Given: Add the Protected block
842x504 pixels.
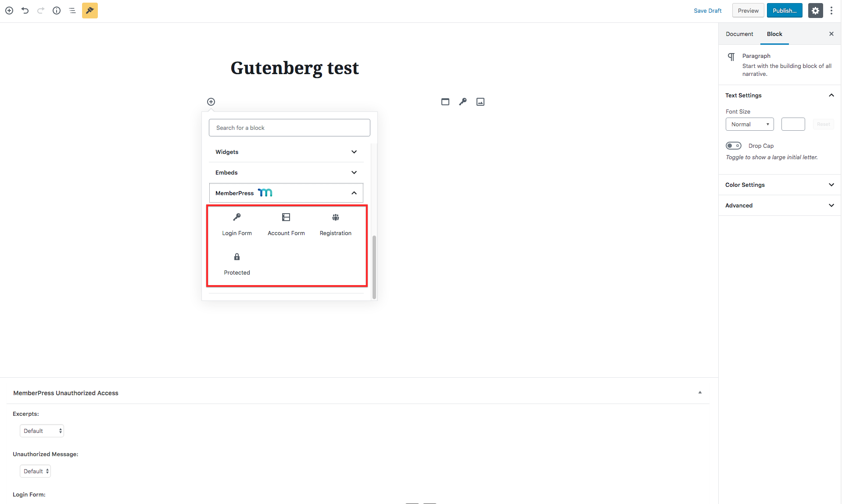Looking at the screenshot, I should (237, 264).
